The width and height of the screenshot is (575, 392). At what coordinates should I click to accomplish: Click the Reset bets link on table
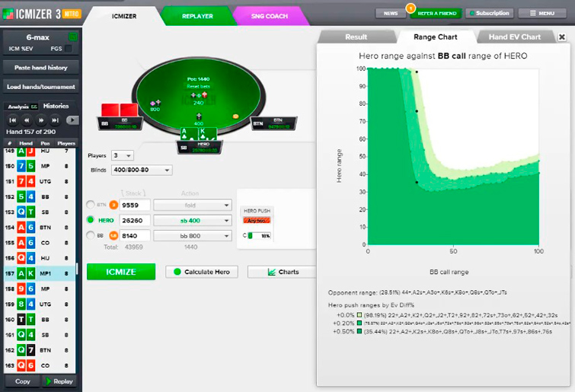pyautogui.click(x=198, y=87)
